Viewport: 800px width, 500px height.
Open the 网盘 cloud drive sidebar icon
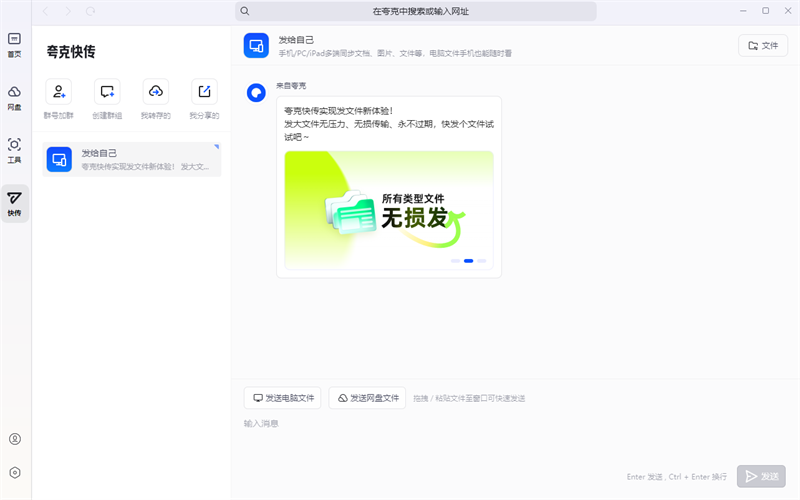point(14,98)
